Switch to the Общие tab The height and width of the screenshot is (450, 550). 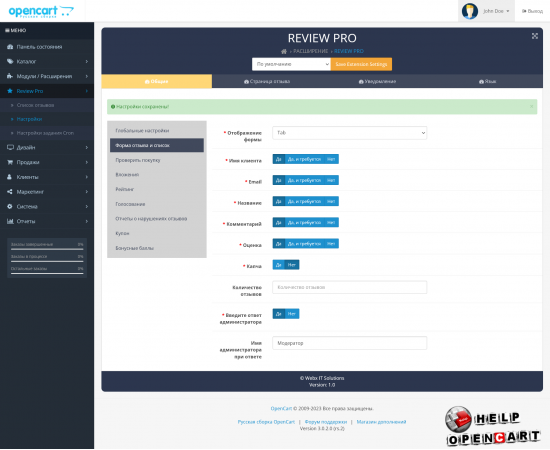click(x=156, y=81)
